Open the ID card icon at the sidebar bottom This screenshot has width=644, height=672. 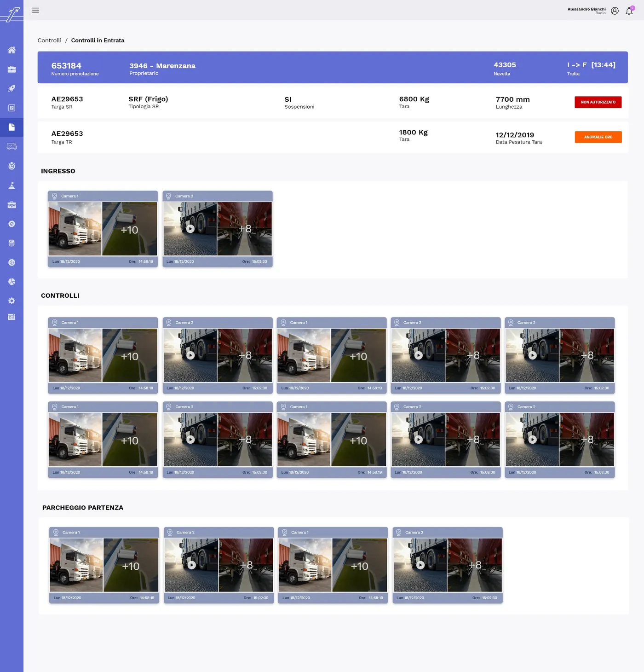11,317
